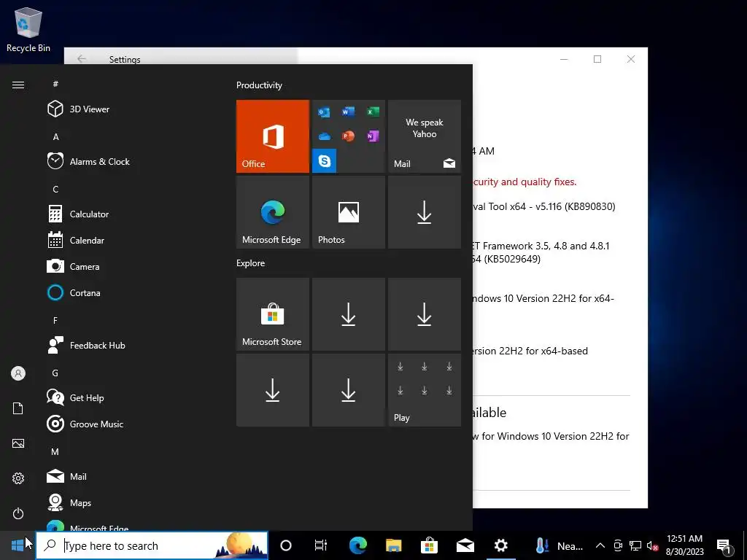The height and width of the screenshot is (560, 747).
Task: Open the Mail live tile
Action: coord(425,136)
